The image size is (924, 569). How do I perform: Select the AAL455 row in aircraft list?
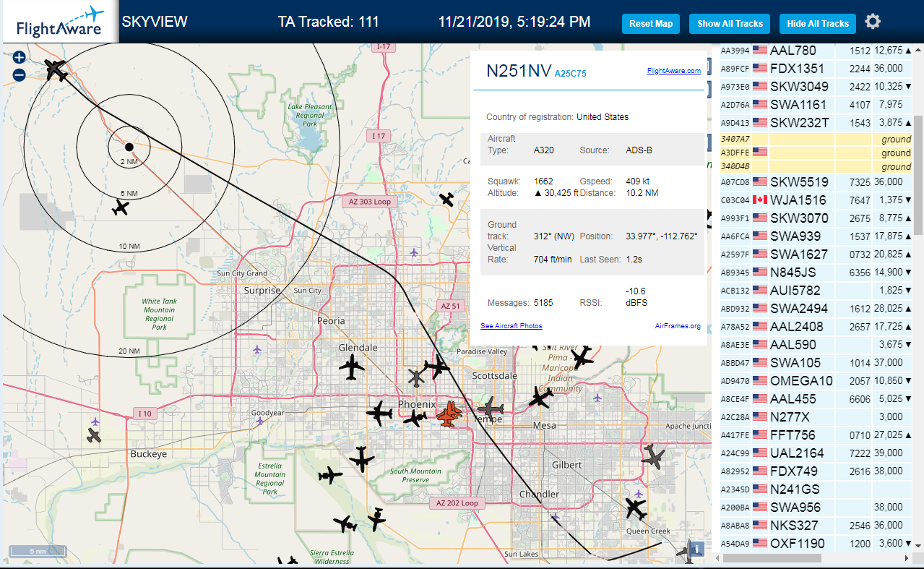[816, 399]
